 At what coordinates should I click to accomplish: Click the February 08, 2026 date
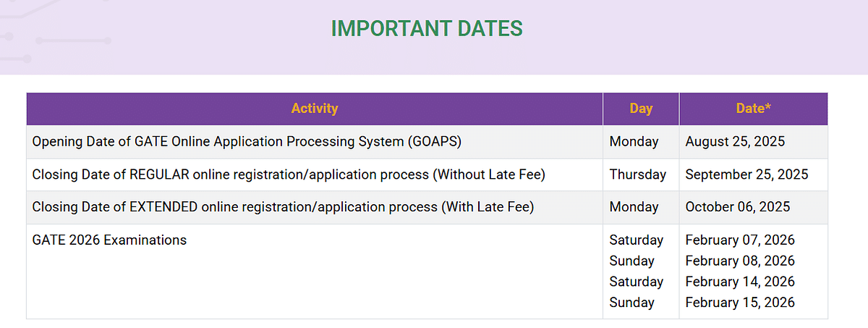coord(740,261)
